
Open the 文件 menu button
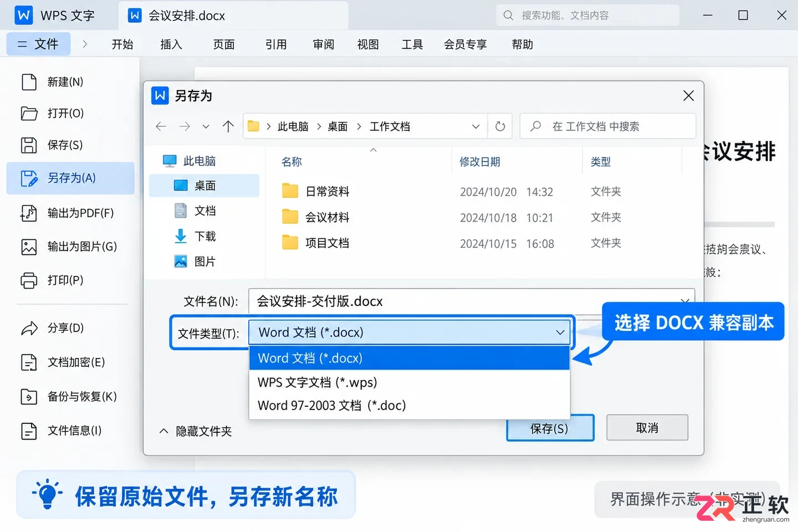click(x=38, y=44)
